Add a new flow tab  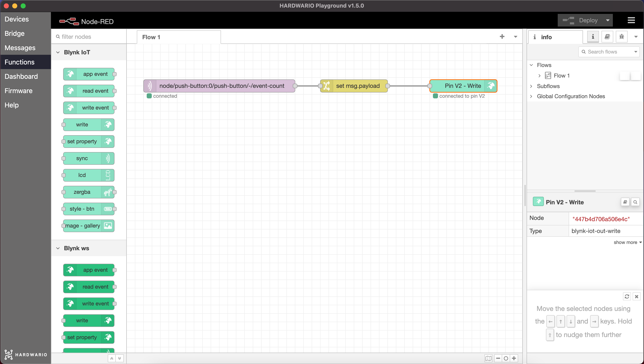point(502,36)
